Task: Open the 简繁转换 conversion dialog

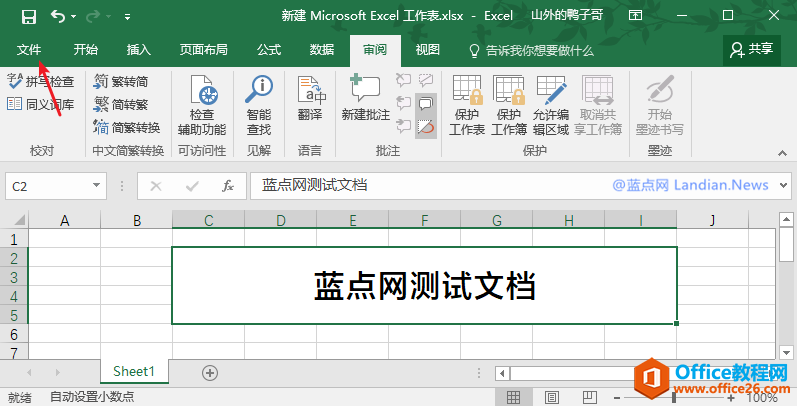Action: [x=127, y=127]
